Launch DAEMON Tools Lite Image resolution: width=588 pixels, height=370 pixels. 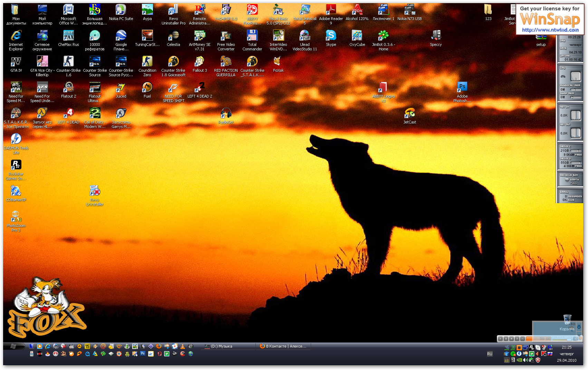click(16, 139)
